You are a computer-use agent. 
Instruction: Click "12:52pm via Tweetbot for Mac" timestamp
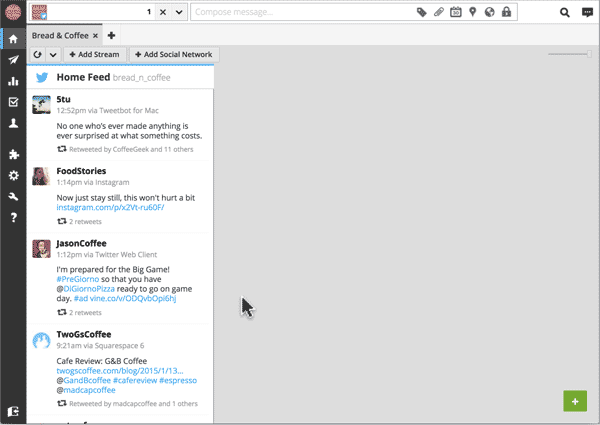[x=108, y=111]
